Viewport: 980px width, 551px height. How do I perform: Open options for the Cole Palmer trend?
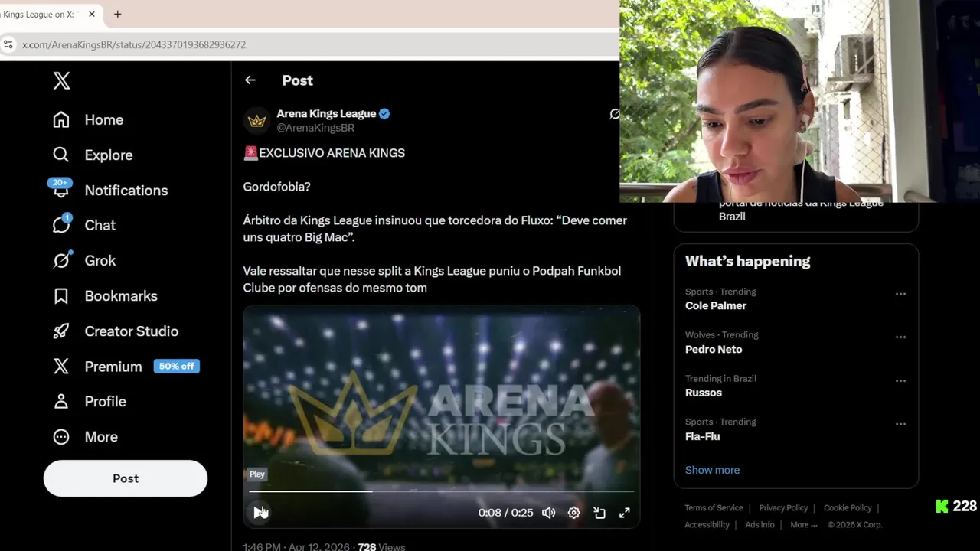click(x=900, y=294)
